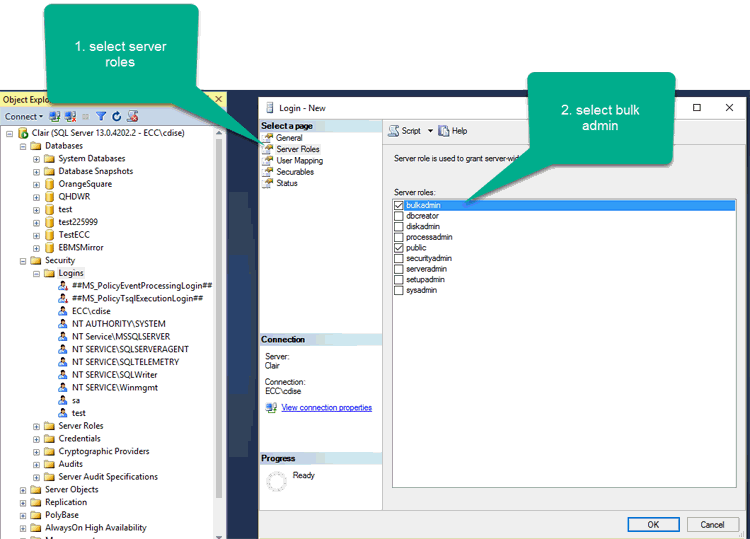The height and width of the screenshot is (539, 750).
Task: Click the Script icon in dialog toolbar
Action: tap(393, 131)
